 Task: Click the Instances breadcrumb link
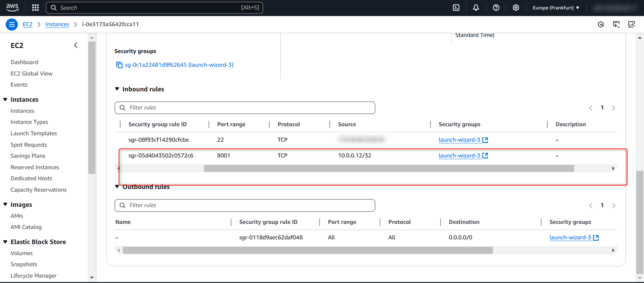[57, 25]
